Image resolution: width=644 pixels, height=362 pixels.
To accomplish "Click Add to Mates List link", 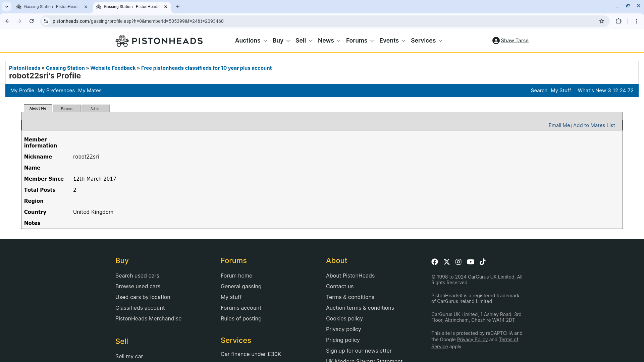I will pos(594,125).
